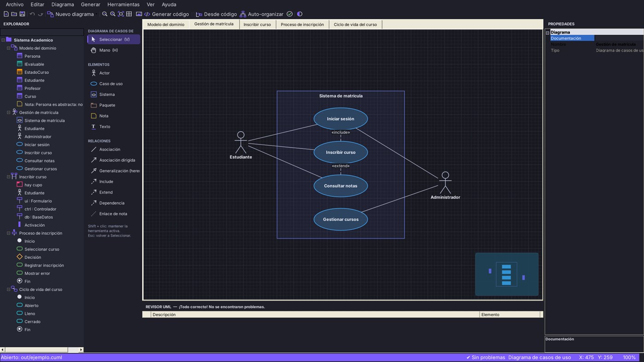Collapse the Proceso de inscripción tree node

pyautogui.click(x=8, y=233)
